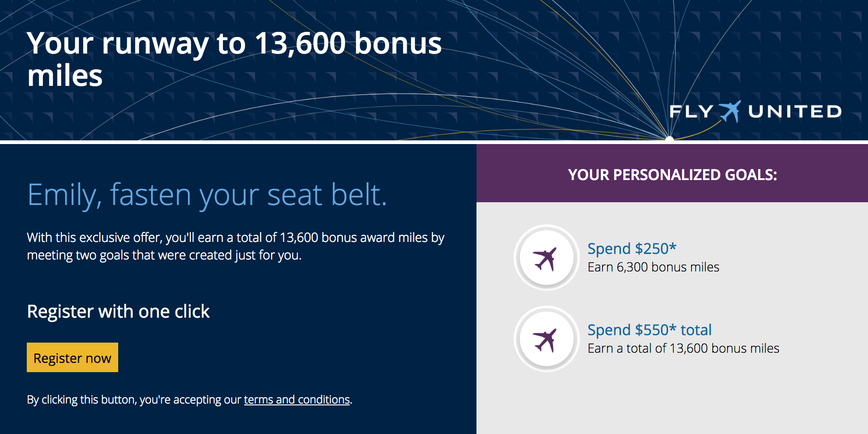Click the word FLY in the logo
Screen dimensions: 868x434
coord(691,112)
